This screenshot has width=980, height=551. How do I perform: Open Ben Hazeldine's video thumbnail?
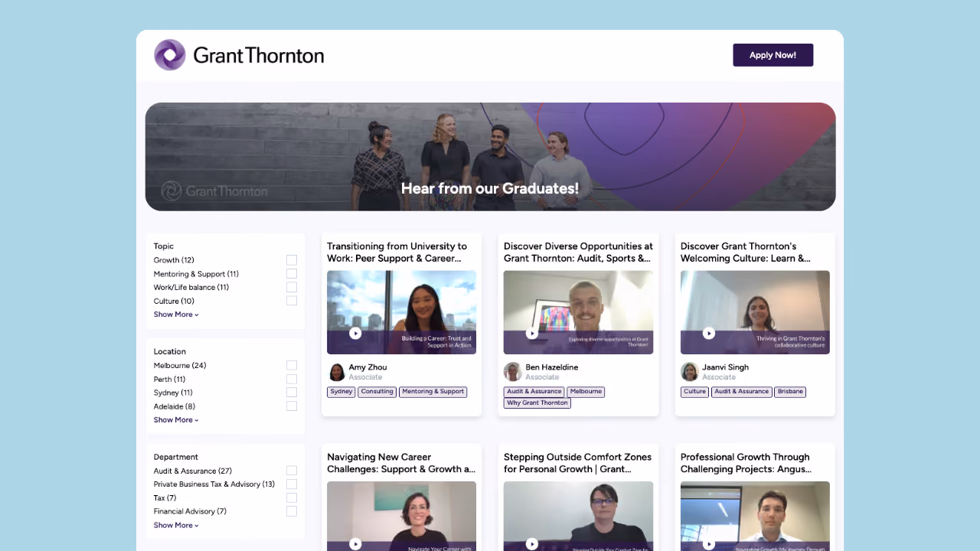click(x=578, y=312)
